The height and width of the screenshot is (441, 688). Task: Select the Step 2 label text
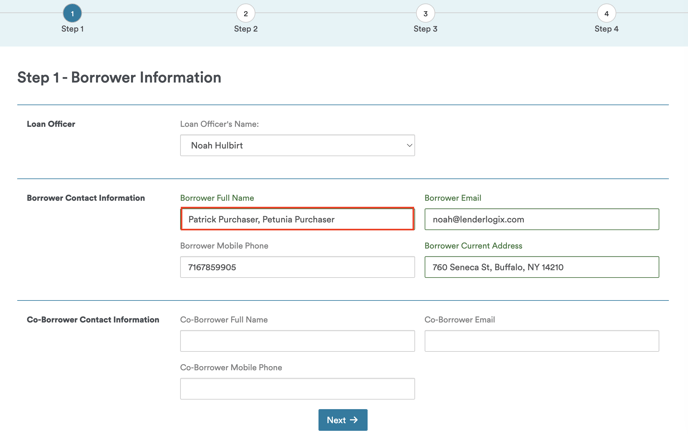point(246,29)
